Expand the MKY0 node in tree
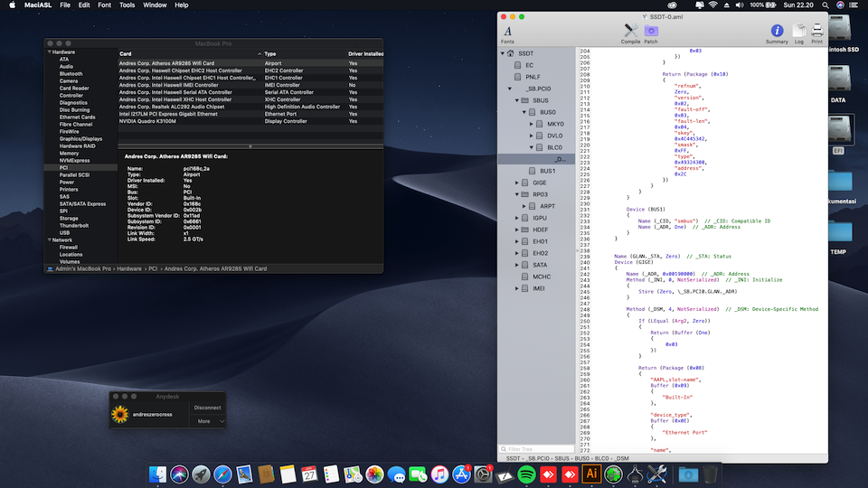 tap(532, 124)
